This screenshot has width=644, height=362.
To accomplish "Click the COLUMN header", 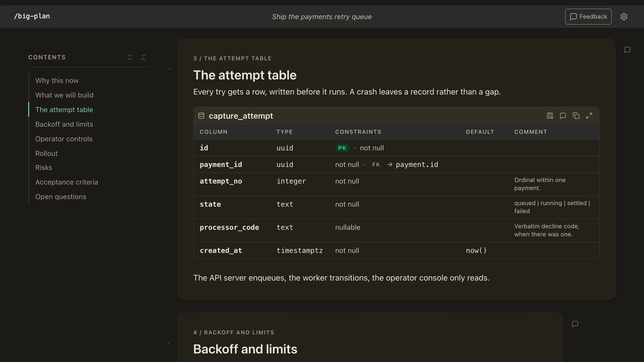I will click(214, 132).
